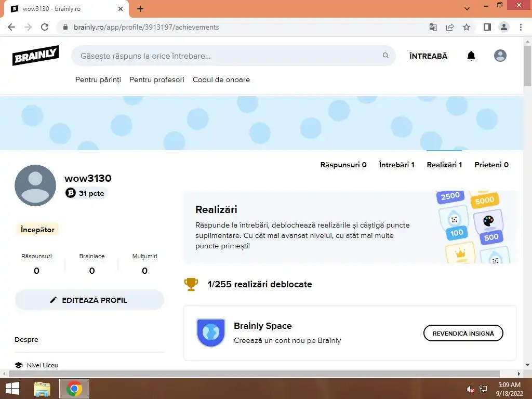
Task: Open a new browser tab
Action: (x=140, y=9)
